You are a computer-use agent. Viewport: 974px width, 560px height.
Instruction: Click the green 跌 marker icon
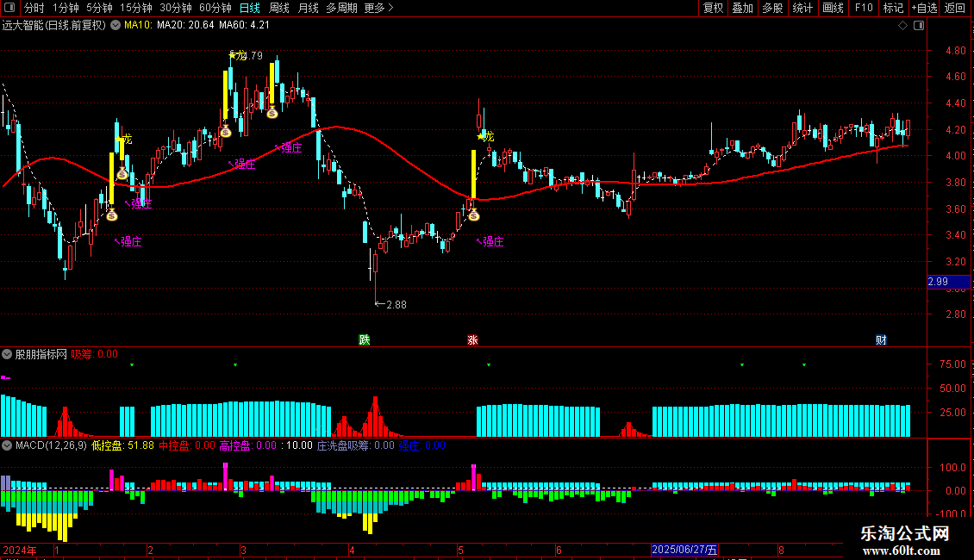(x=365, y=339)
